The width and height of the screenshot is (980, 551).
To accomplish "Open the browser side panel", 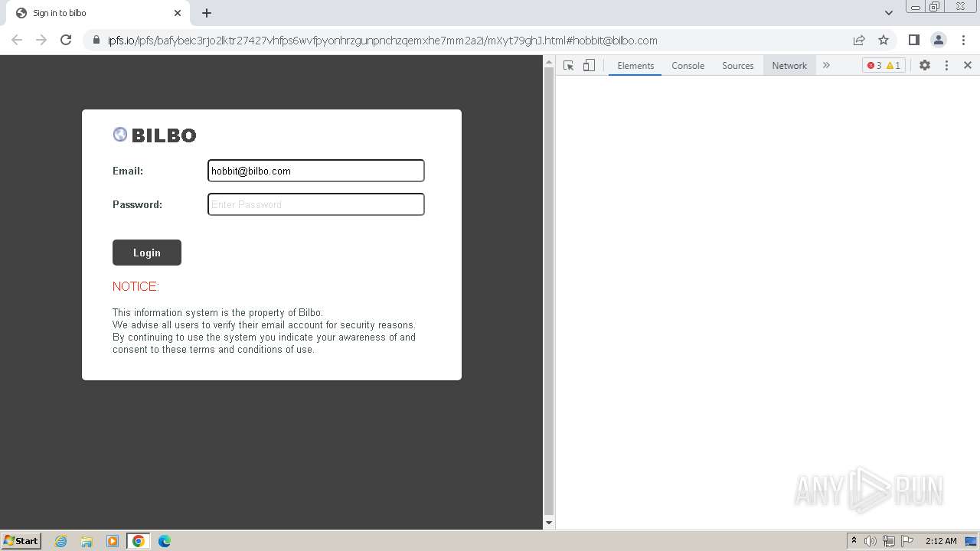I will [x=913, y=40].
